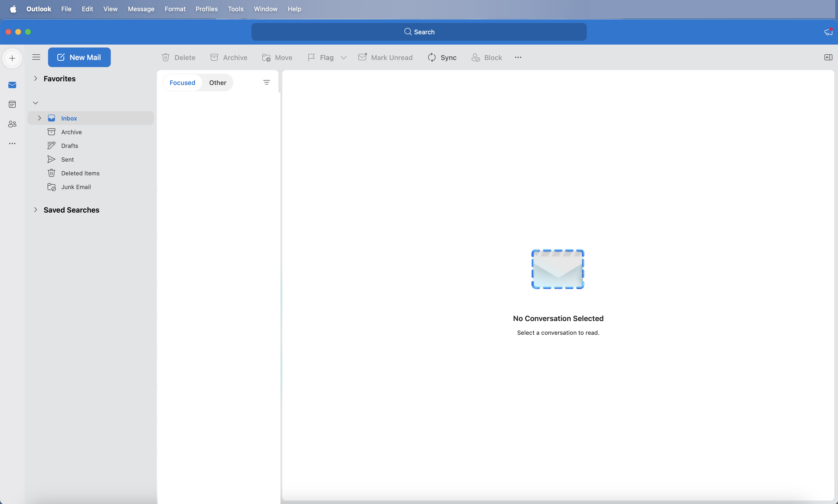Click the Saved Searches heading text
Screen dimensions: 838x504
click(x=71, y=210)
